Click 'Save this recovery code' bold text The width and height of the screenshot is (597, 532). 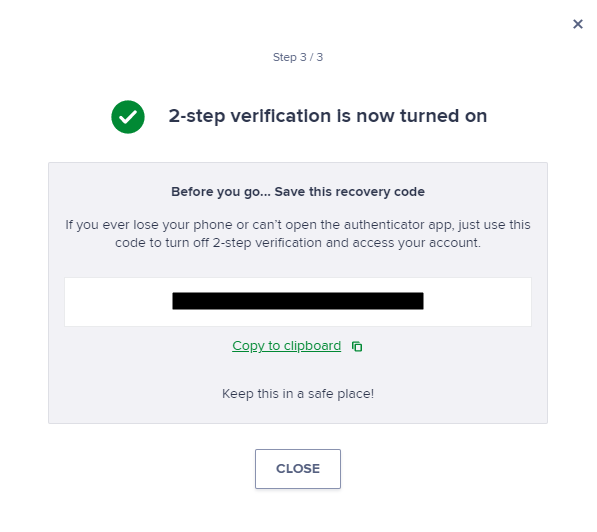click(350, 192)
